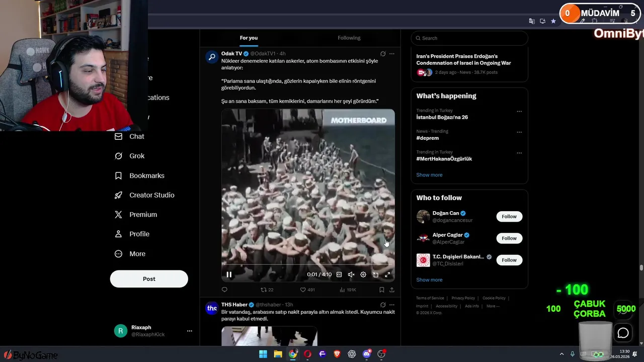Viewport: 644px width, 362px height.
Task: Open the #deprem trending topic
Action: click(x=427, y=138)
